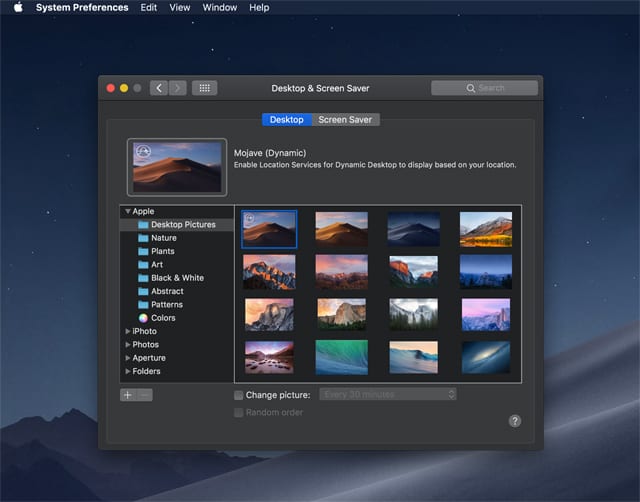Click the Apple logo menu

point(17,8)
